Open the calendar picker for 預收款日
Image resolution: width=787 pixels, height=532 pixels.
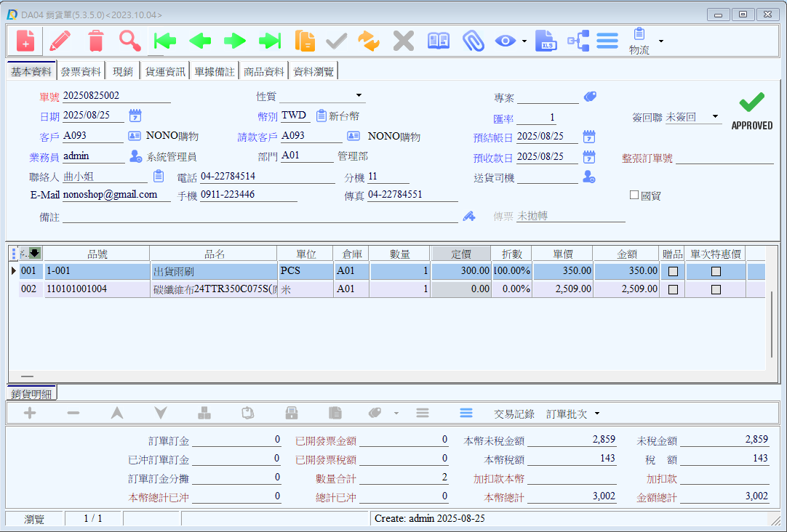589,157
